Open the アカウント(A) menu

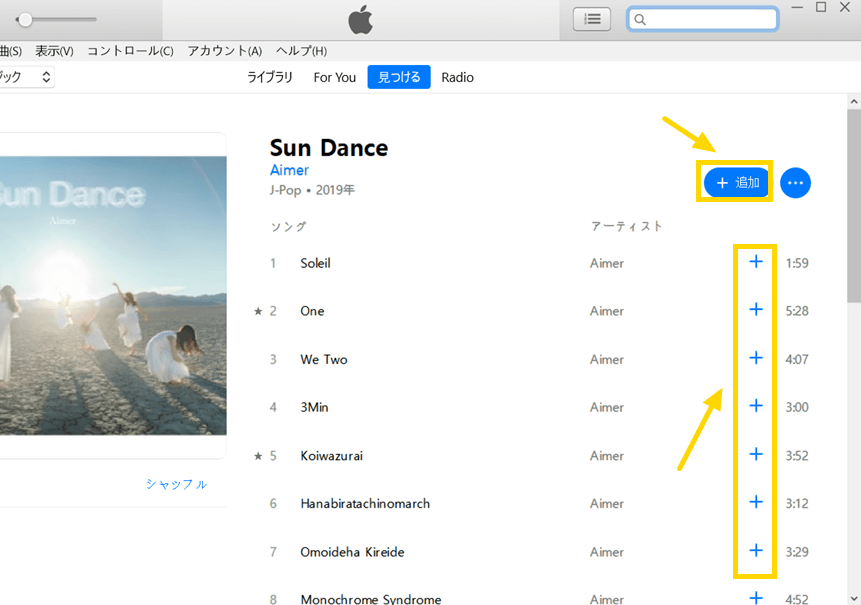(225, 51)
